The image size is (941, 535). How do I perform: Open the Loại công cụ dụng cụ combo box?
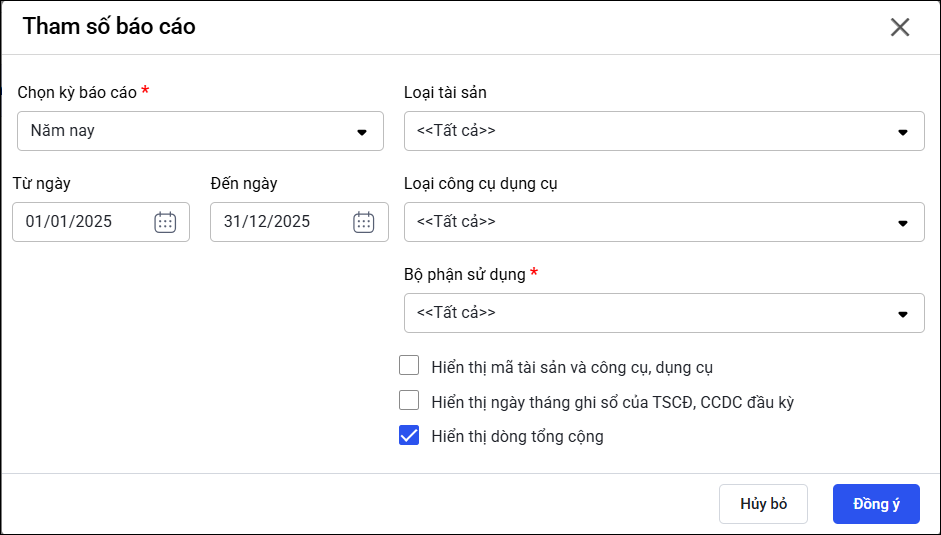tap(650, 222)
